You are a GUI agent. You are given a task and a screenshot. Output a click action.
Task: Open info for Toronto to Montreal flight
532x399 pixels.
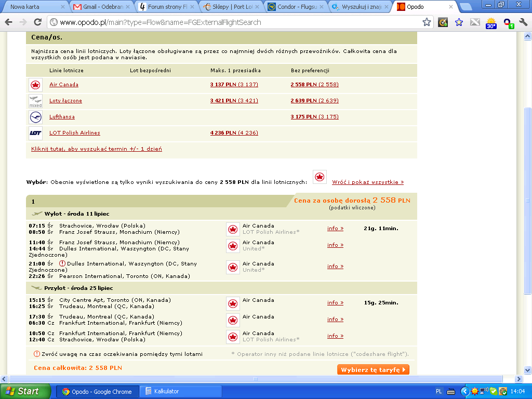point(335,303)
